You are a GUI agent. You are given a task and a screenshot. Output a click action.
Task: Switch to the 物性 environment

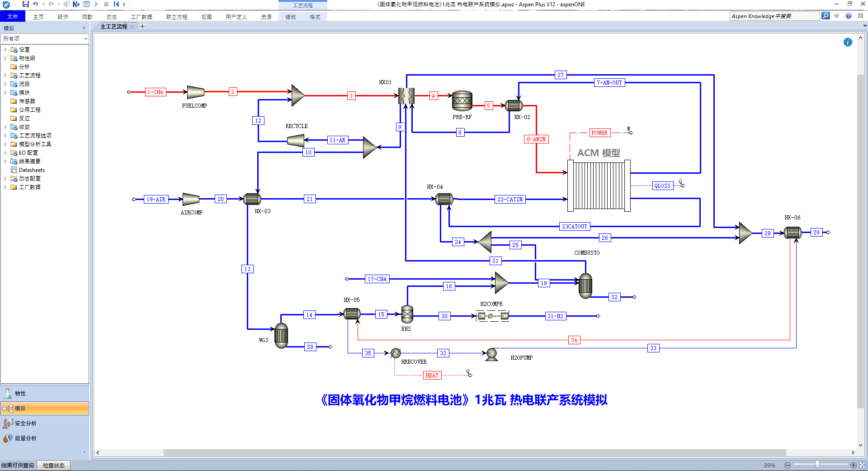click(44, 394)
